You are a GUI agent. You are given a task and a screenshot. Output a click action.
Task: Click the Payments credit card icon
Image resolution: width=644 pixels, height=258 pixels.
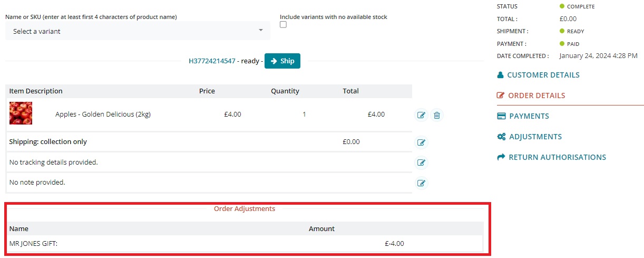pyautogui.click(x=502, y=116)
